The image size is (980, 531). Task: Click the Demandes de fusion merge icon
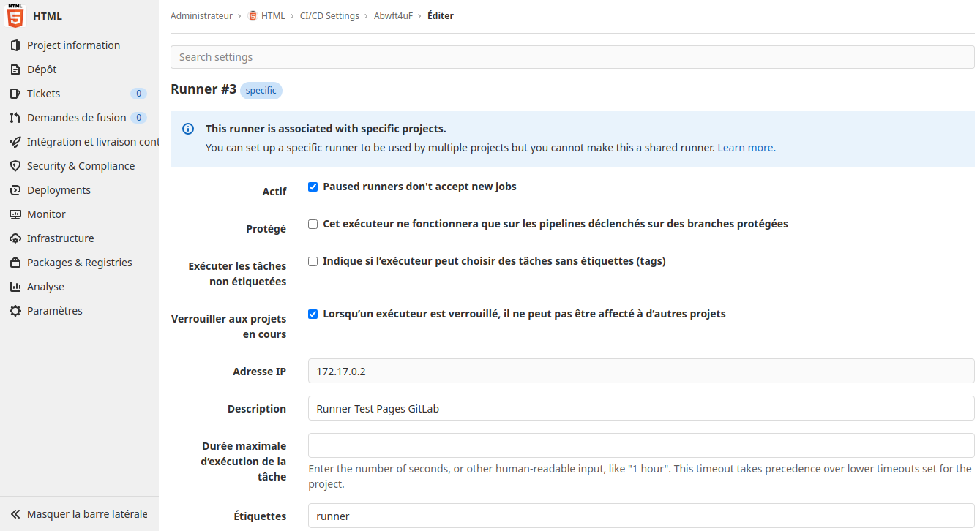click(x=15, y=118)
